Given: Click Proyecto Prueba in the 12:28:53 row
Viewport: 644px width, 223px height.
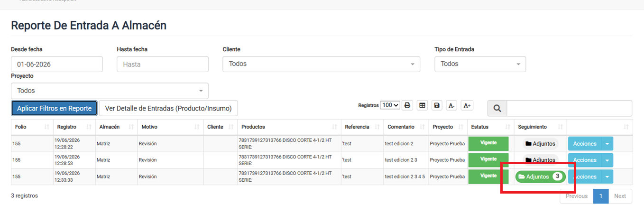Looking at the screenshot, I should pos(447,160).
